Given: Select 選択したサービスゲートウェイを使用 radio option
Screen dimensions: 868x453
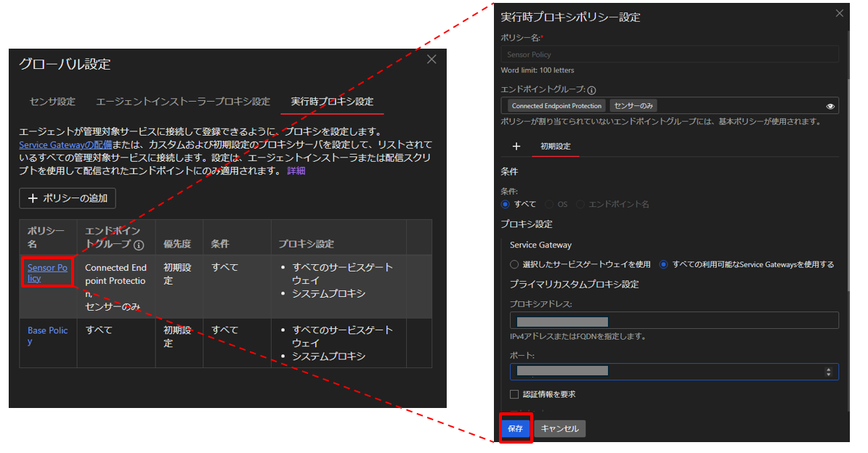Looking at the screenshot, I should (x=514, y=264).
